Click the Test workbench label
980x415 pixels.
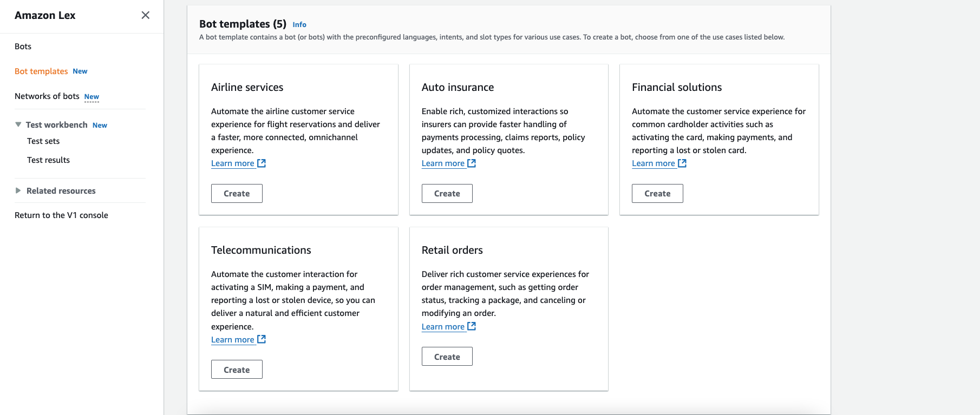point(56,125)
